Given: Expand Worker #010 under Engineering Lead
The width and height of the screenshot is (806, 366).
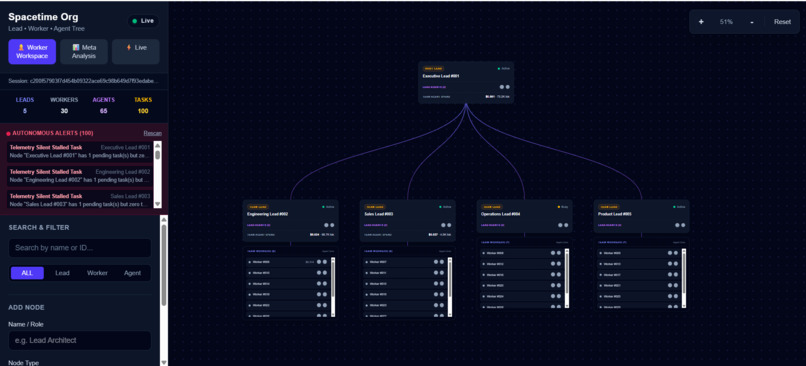Looking at the screenshot, I should [287, 273].
